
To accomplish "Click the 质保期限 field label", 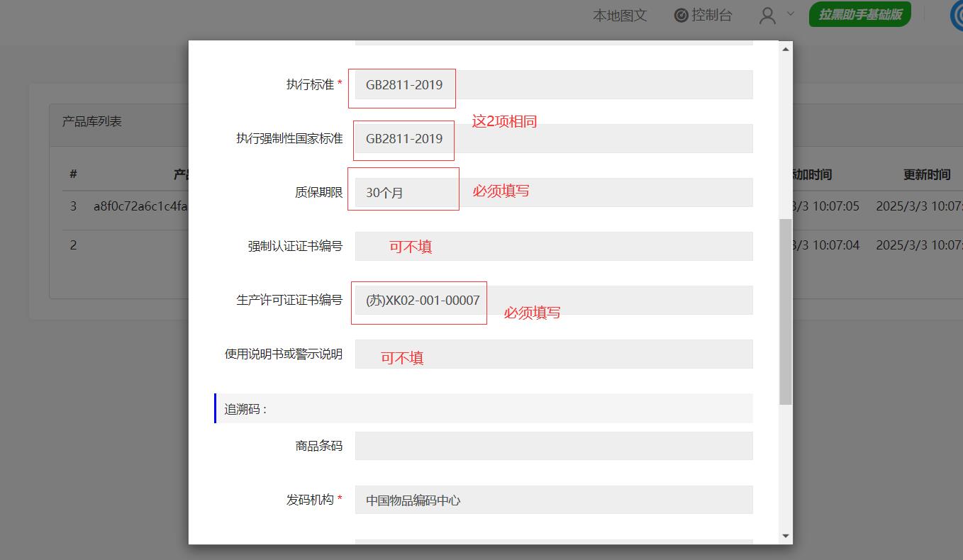I will click(x=318, y=192).
